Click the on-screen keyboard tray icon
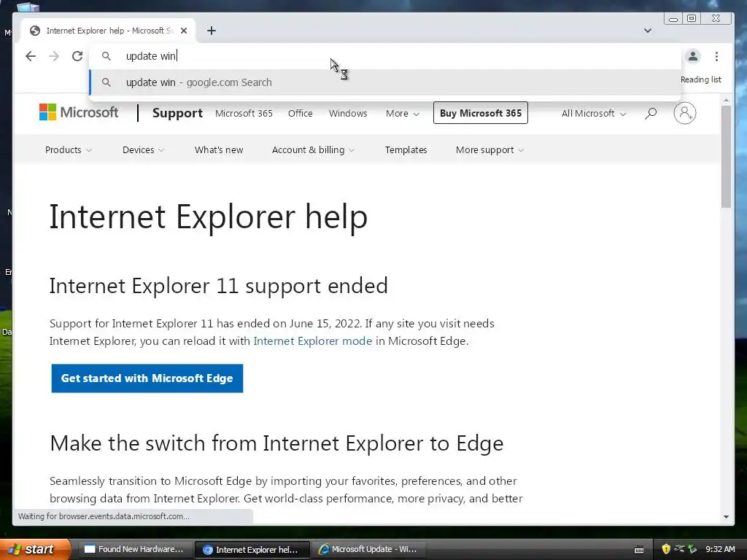 639,550
